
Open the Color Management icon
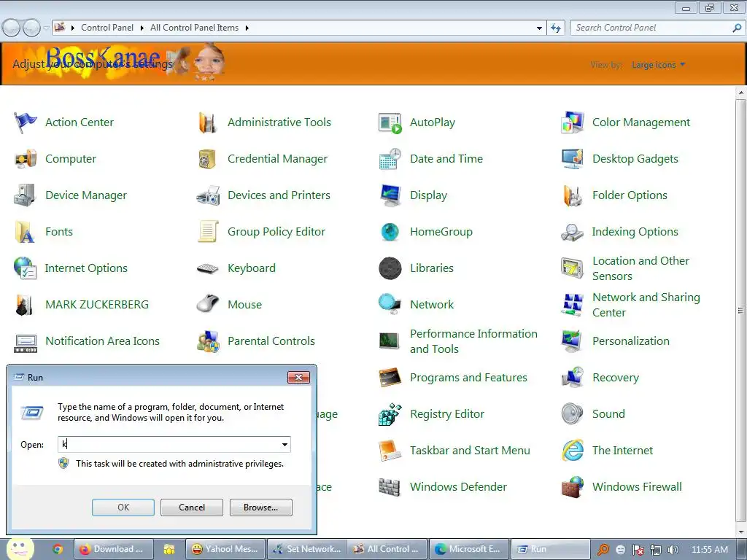click(x=572, y=122)
